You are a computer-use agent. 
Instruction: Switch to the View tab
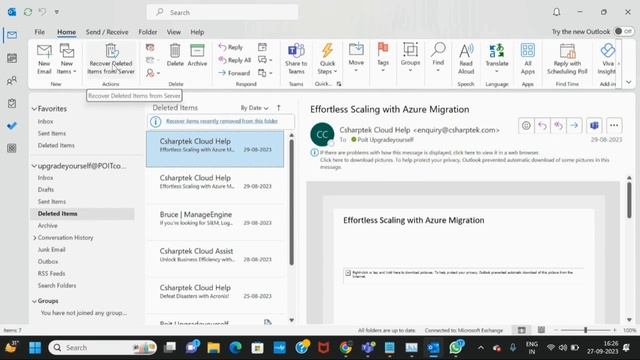pos(173,32)
